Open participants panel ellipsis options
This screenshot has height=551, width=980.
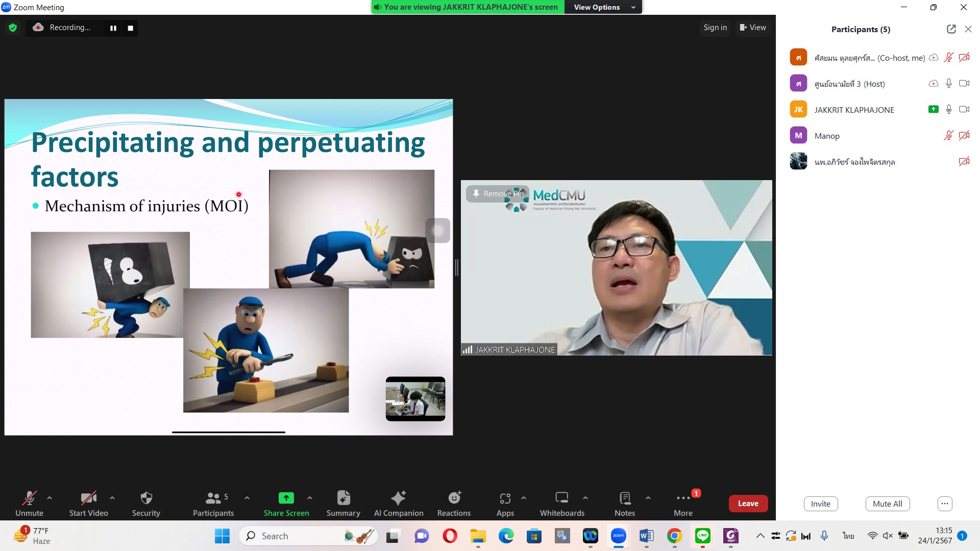pyautogui.click(x=945, y=504)
